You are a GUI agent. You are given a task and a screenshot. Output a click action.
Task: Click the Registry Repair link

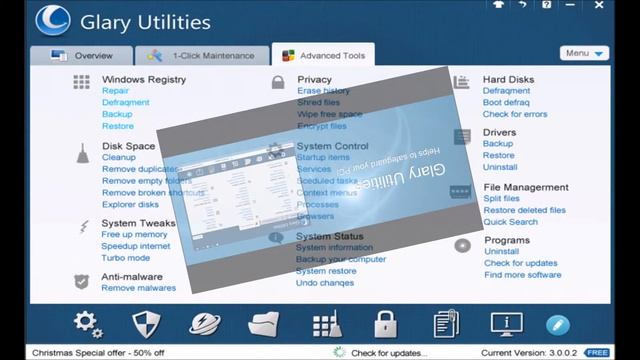coord(115,91)
